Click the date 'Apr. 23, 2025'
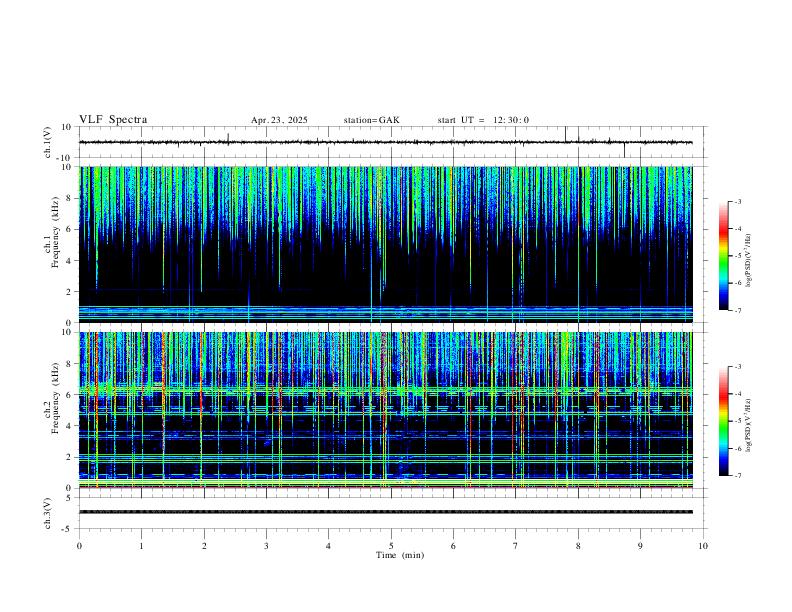 [279, 120]
